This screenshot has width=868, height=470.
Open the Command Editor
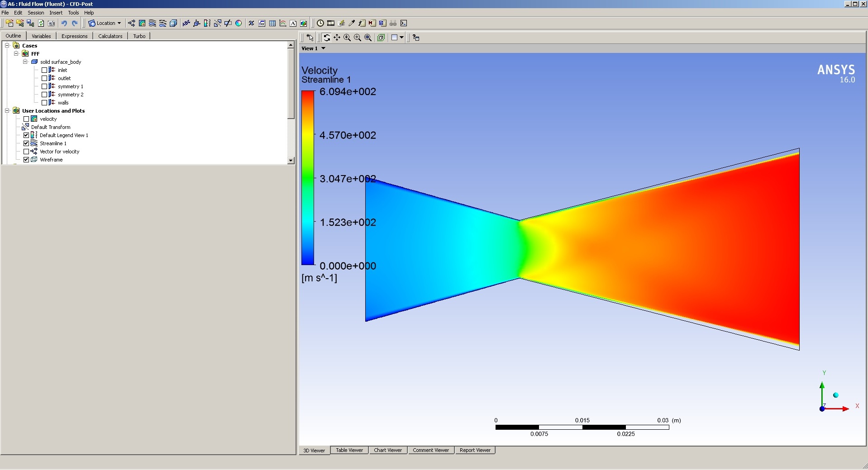404,23
